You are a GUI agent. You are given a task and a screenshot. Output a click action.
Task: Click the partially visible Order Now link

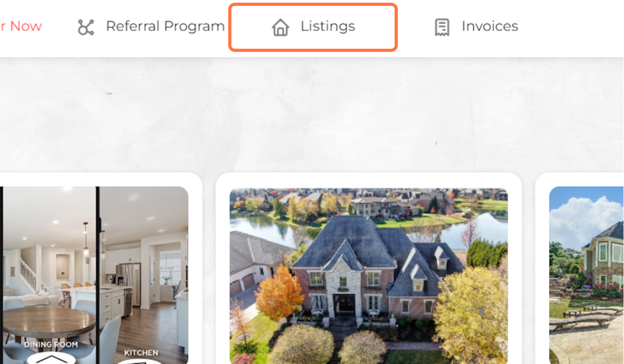[21, 26]
